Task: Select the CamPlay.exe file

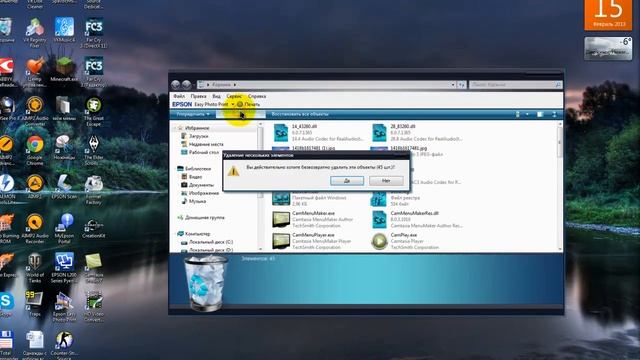Action: click(x=405, y=241)
